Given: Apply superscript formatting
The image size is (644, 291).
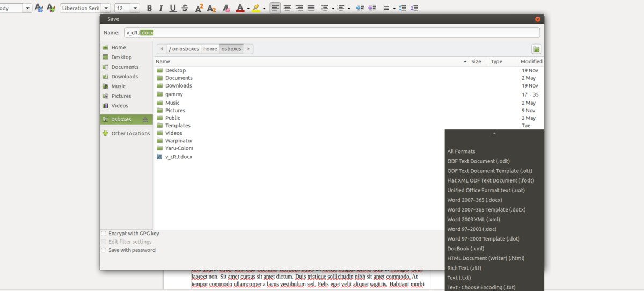Looking at the screenshot, I should pyautogui.click(x=199, y=8).
